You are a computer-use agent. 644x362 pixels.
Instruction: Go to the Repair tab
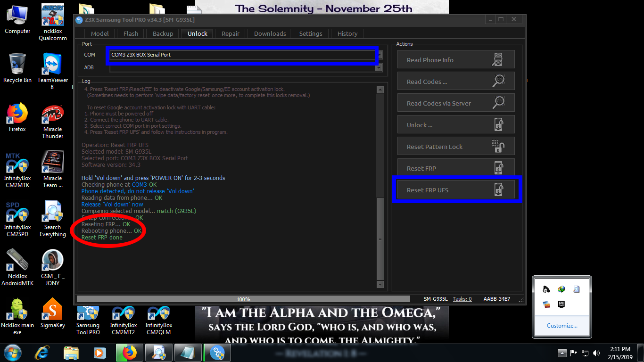click(231, 33)
